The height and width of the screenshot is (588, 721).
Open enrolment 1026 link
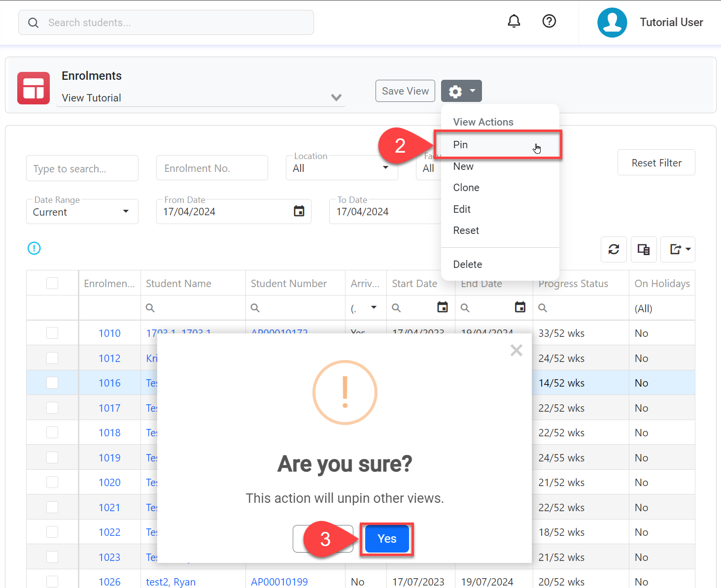tap(109, 582)
